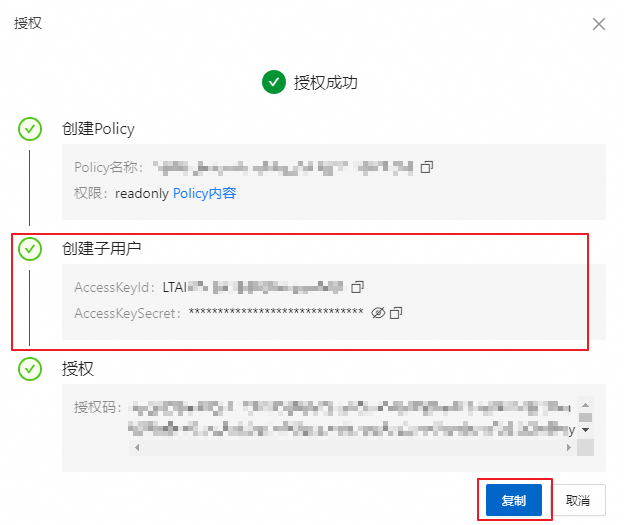Click the 创建子用户 step check icon
Image resolution: width=624 pixels, height=525 pixels.
click(30, 249)
